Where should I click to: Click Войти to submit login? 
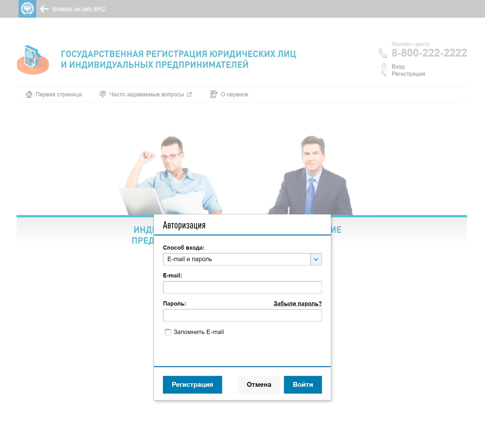(x=303, y=384)
